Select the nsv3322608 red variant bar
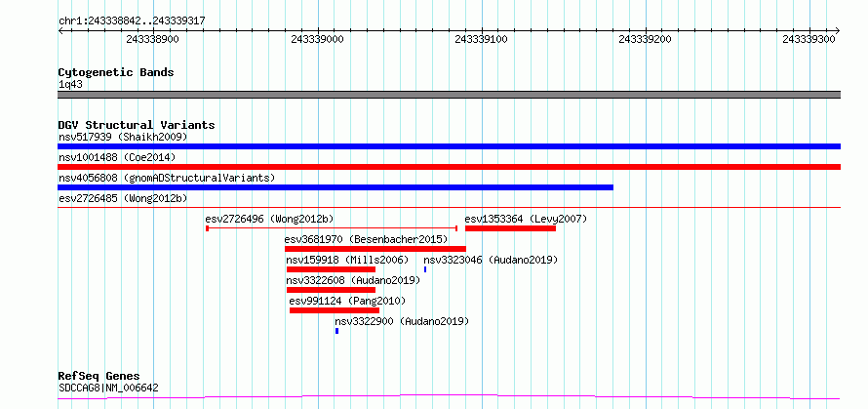Viewport: 868px width, 409px height. click(x=331, y=290)
